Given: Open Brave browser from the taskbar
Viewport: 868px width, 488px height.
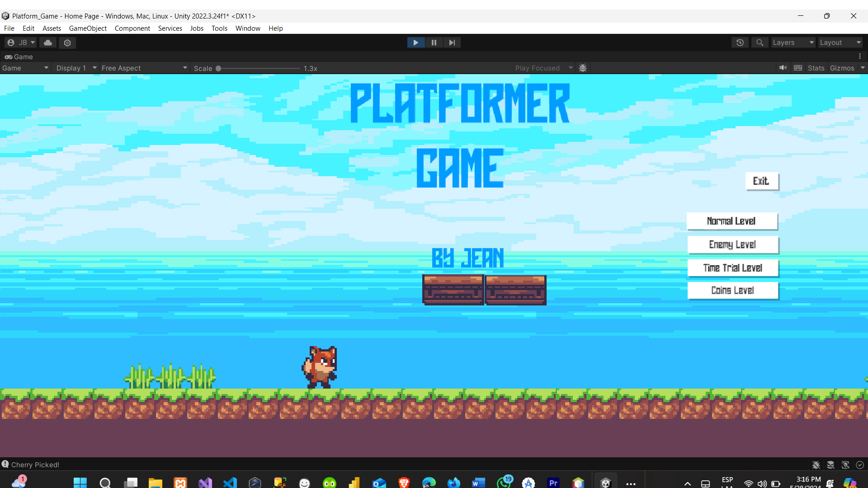Looking at the screenshot, I should (x=404, y=483).
